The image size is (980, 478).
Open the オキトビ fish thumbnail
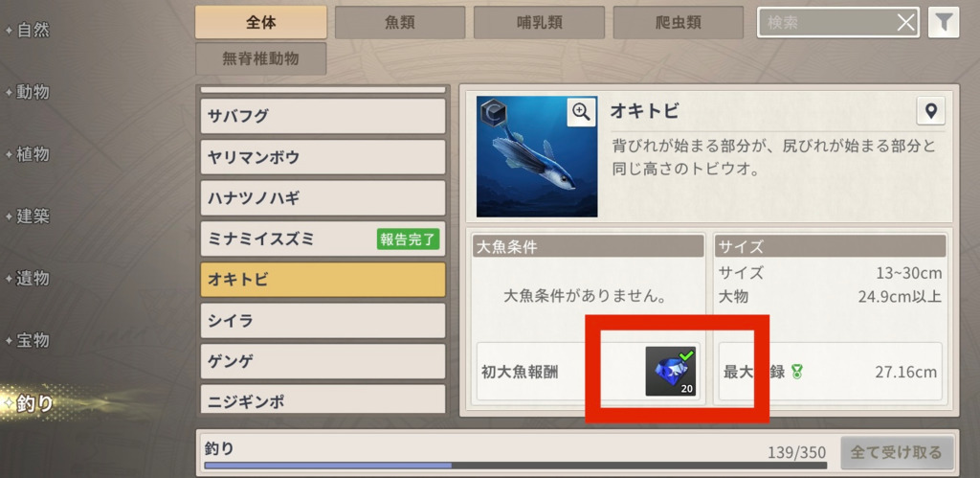point(537,156)
